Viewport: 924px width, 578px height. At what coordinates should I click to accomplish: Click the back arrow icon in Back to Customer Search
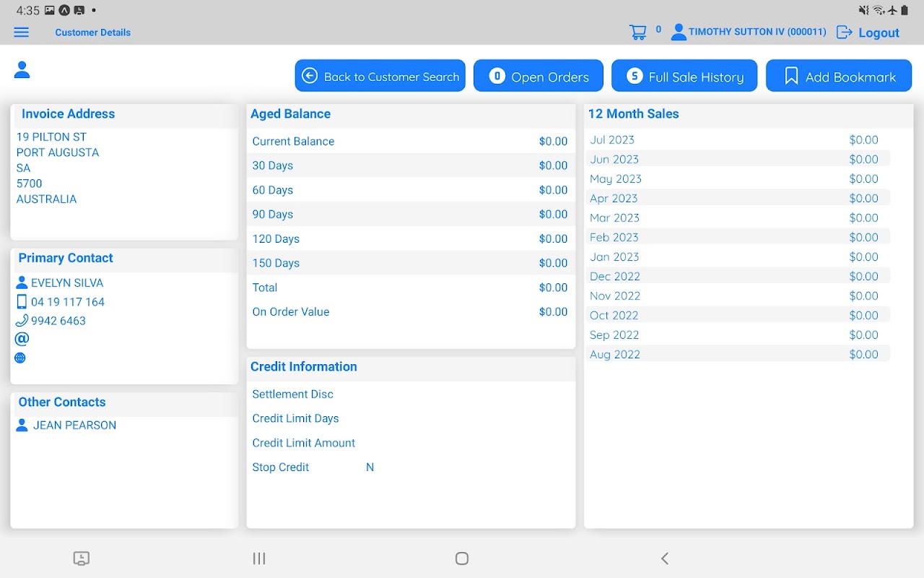tap(310, 76)
